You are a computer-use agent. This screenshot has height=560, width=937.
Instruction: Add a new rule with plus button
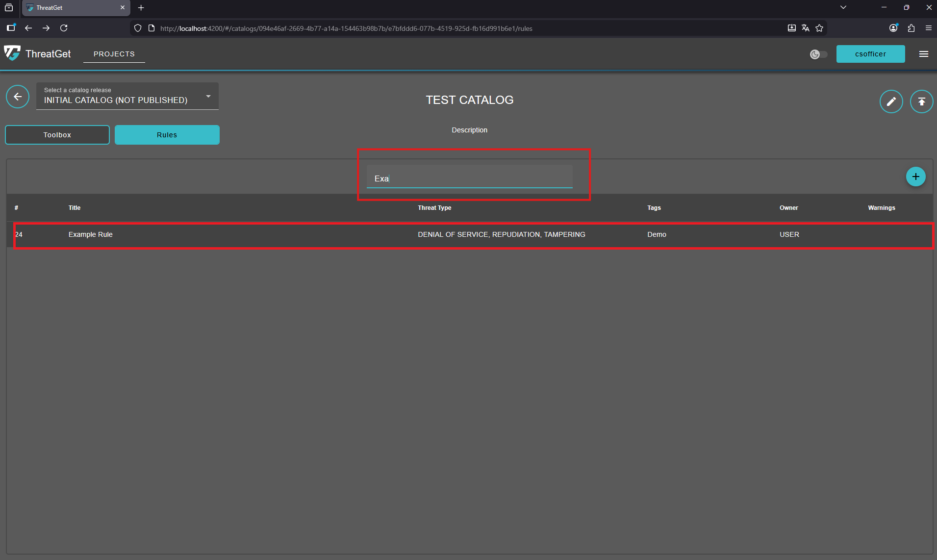click(x=915, y=177)
